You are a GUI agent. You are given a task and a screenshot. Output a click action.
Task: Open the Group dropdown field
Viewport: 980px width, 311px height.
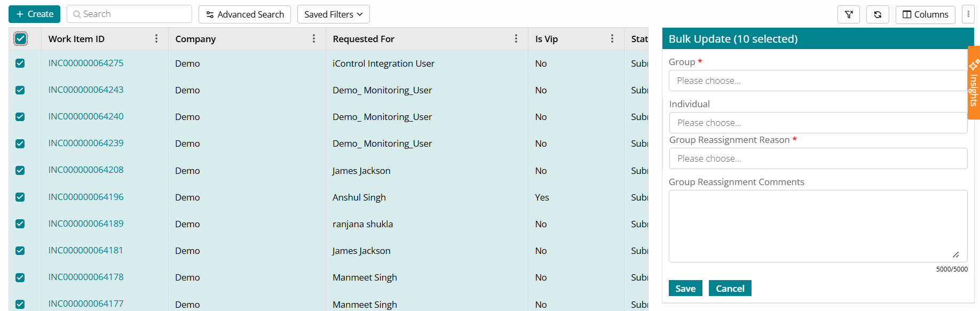coord(817,81)
